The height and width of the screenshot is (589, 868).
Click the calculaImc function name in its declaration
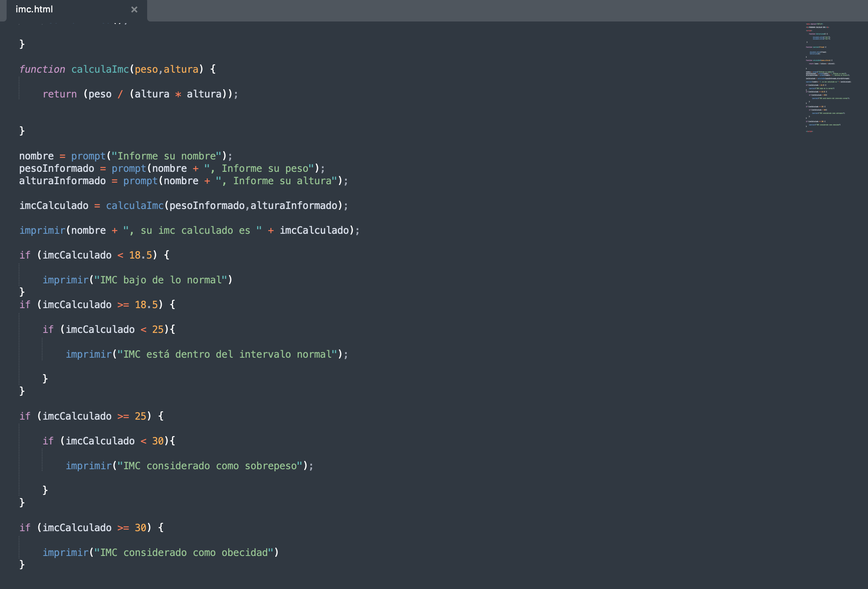[x=100, y=69]
